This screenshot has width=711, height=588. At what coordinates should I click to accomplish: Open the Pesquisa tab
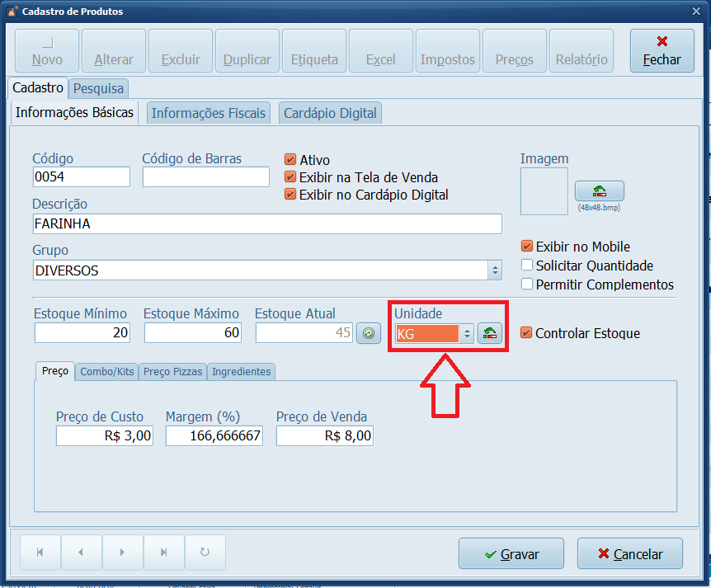[98, 87]
